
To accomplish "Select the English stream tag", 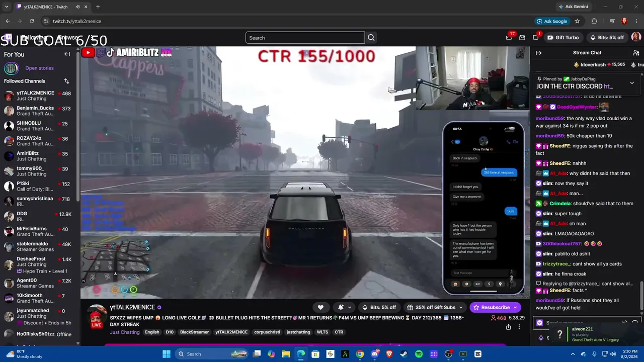I will point(152,332).
